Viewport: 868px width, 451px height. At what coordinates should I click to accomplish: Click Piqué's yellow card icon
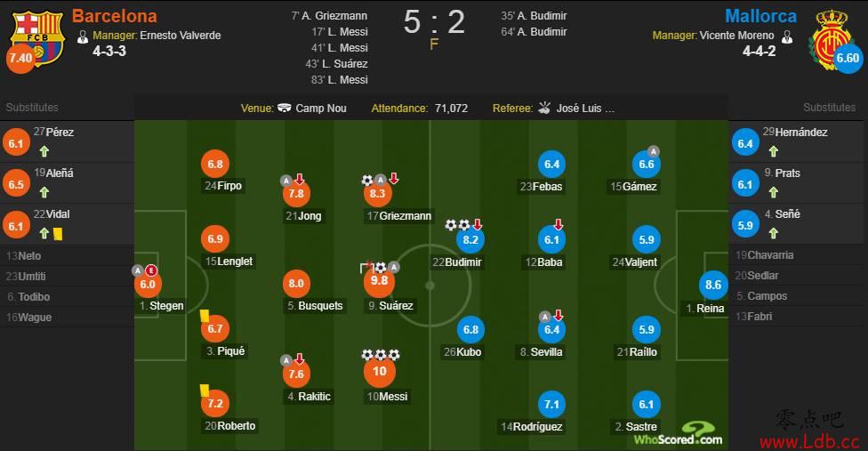point(204,315)
